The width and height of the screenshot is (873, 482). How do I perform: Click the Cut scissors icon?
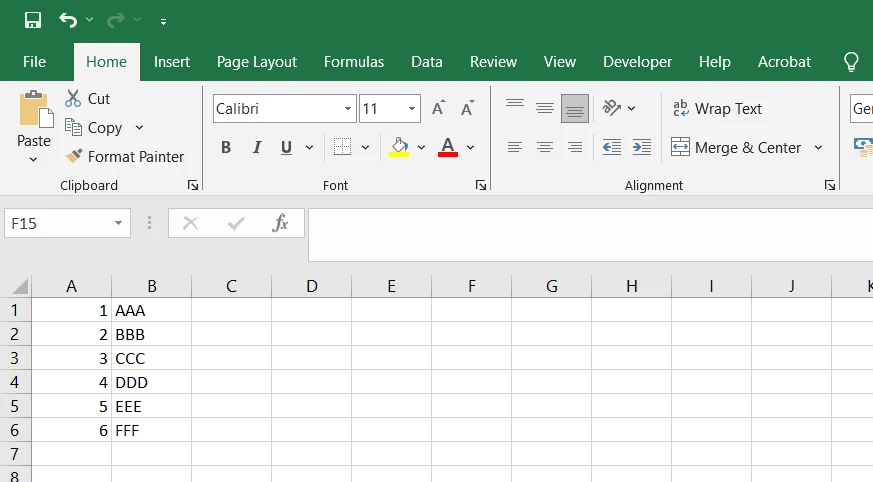tap(73, 98)
